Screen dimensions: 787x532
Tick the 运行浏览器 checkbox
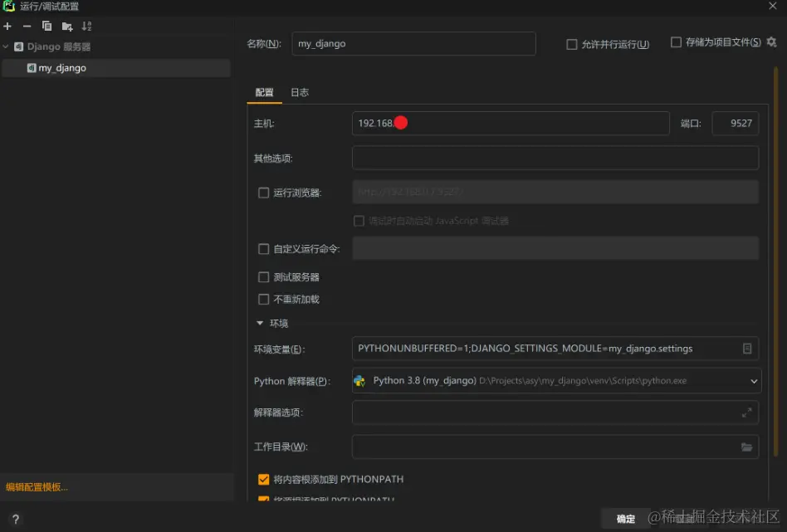point(263,193)
